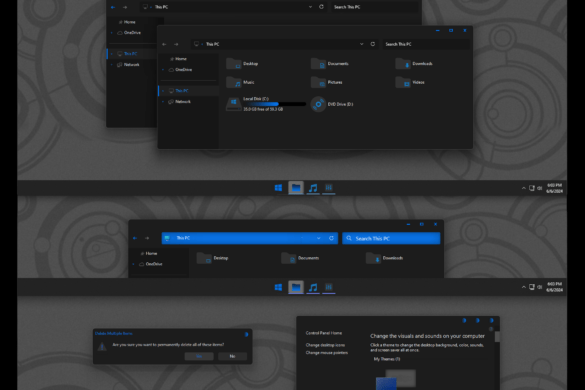Expand OneDrive in rear Explorer window sidebar
The image size is (585, 390).
tap(112, 33)
